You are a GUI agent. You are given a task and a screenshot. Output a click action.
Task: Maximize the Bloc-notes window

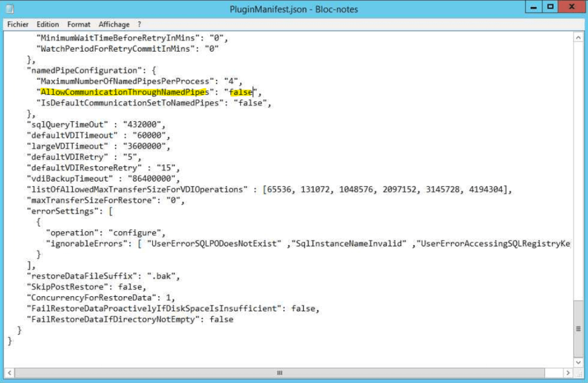550,7
